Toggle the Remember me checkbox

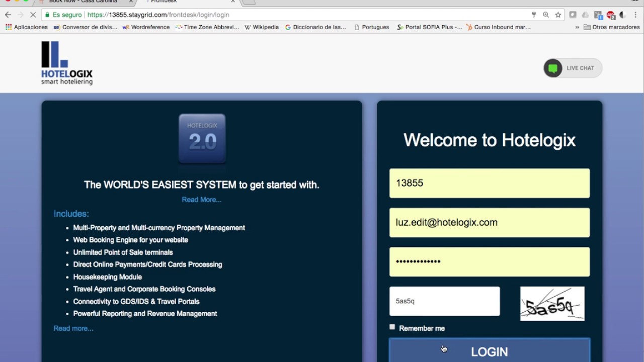click(x=392, y=327)
